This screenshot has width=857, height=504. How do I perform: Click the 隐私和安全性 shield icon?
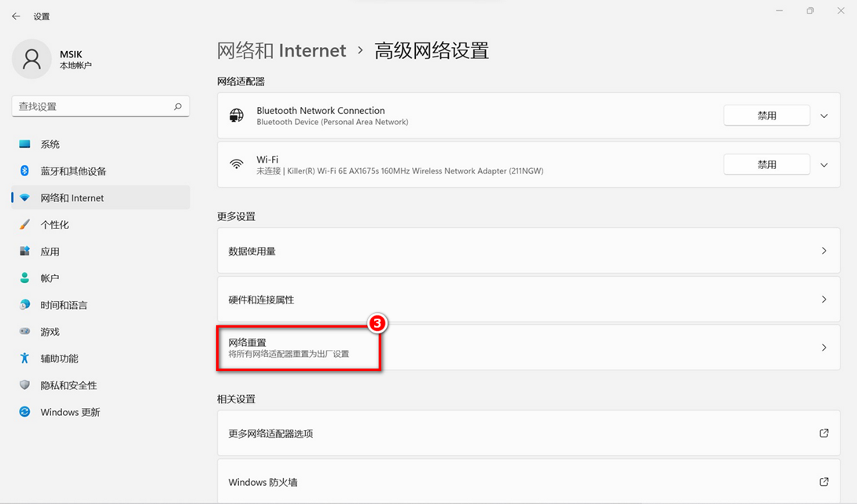(25, 385)
